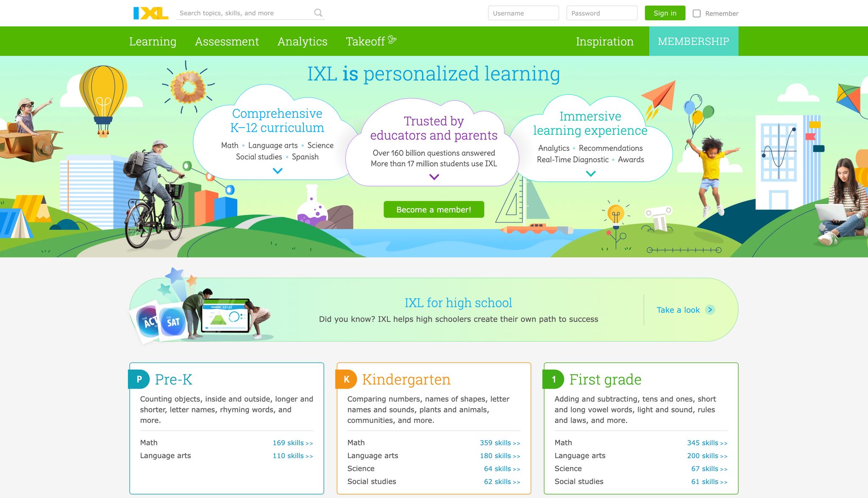Click the IXL logo
The height and width of the screenshot is (498, 868).
tap(151, 13)
